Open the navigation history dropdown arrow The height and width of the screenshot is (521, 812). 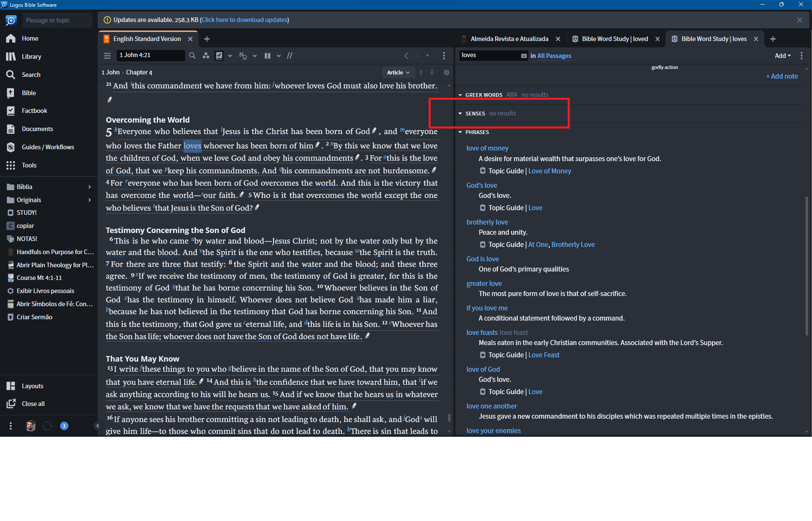[428, 55]
